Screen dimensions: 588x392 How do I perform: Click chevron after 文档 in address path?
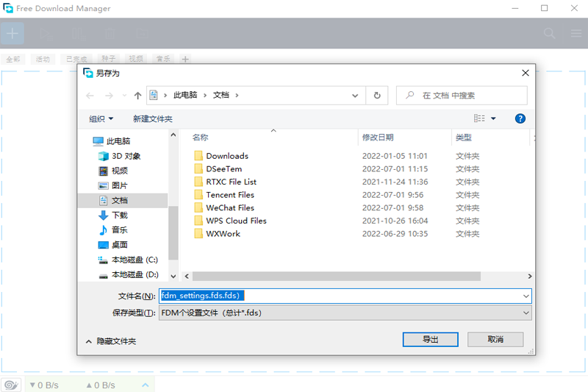pos(237,96)
